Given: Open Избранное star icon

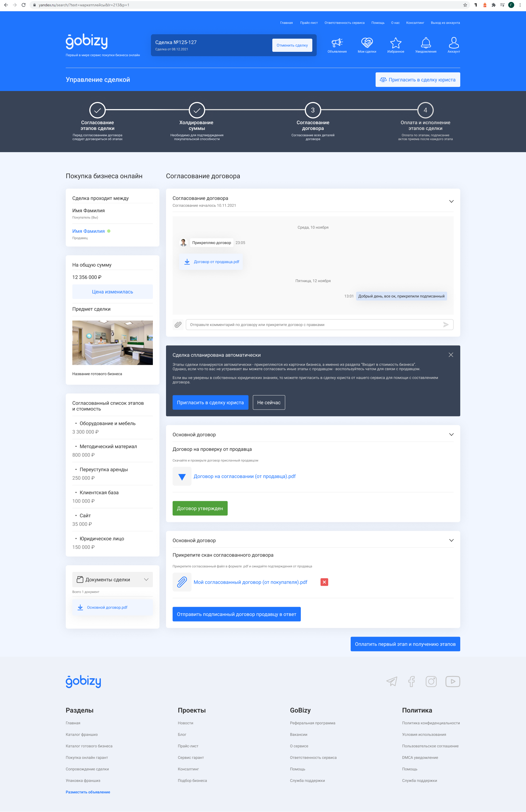Looking at the screenshot, I should coord(395,43).
